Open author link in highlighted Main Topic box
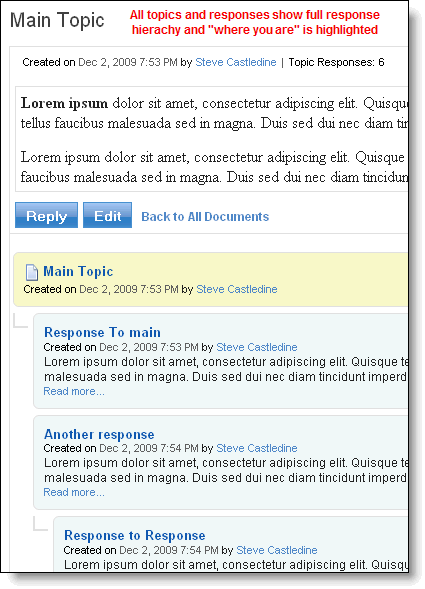 [237, 289]
